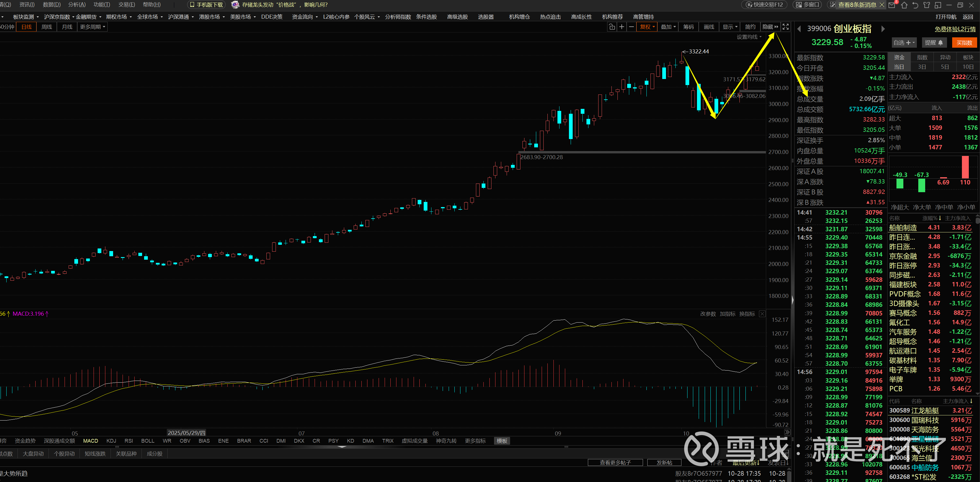Click the chart lock icon
Viewport: 980px width, 482px height.
[x=611, y=27]
